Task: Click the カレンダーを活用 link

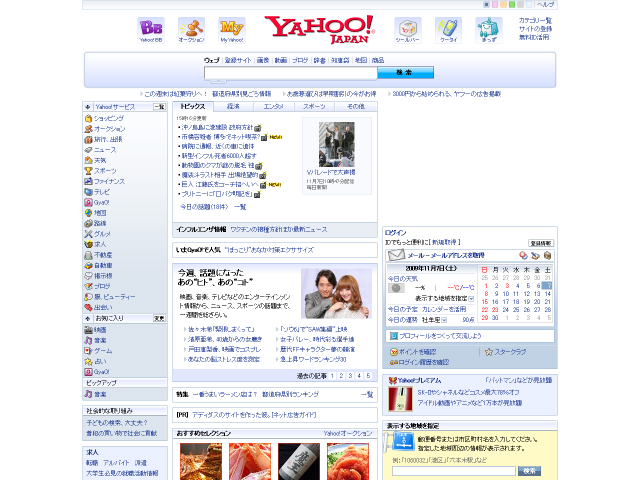Action: (x=444, y=309)
